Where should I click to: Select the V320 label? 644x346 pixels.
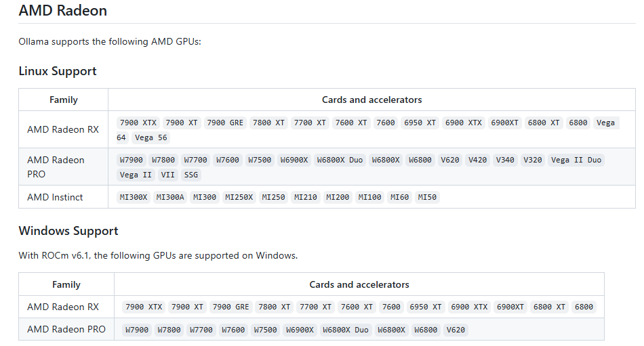pos(532,160)
